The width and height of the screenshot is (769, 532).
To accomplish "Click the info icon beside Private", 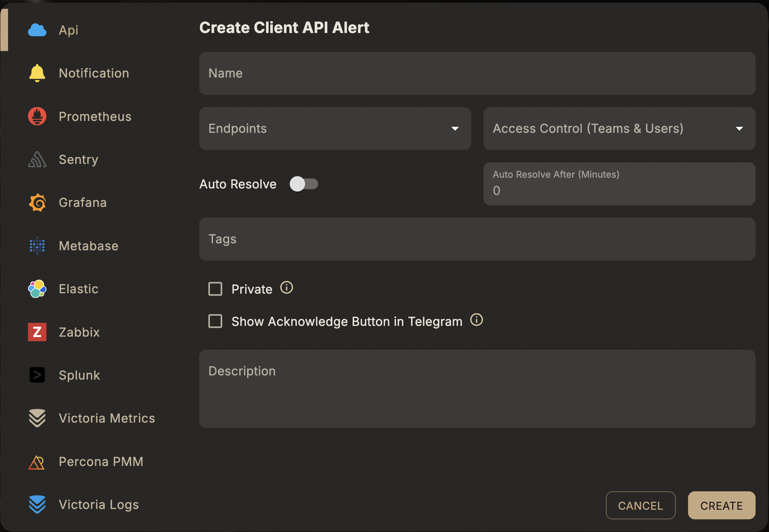I will point(287,287).
